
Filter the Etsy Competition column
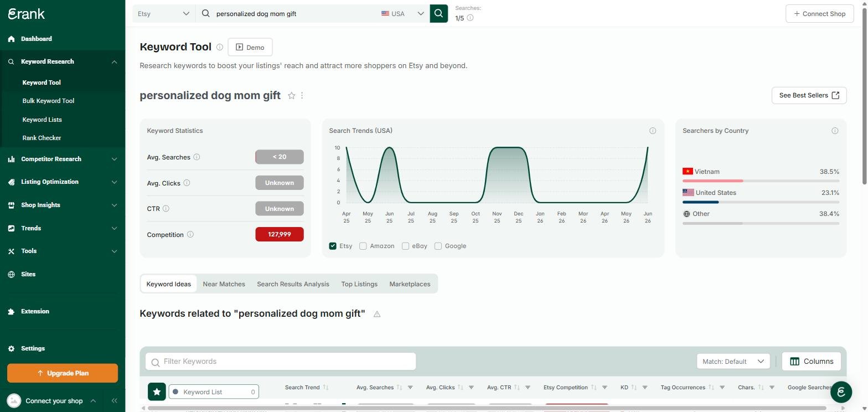coord(604,388)
